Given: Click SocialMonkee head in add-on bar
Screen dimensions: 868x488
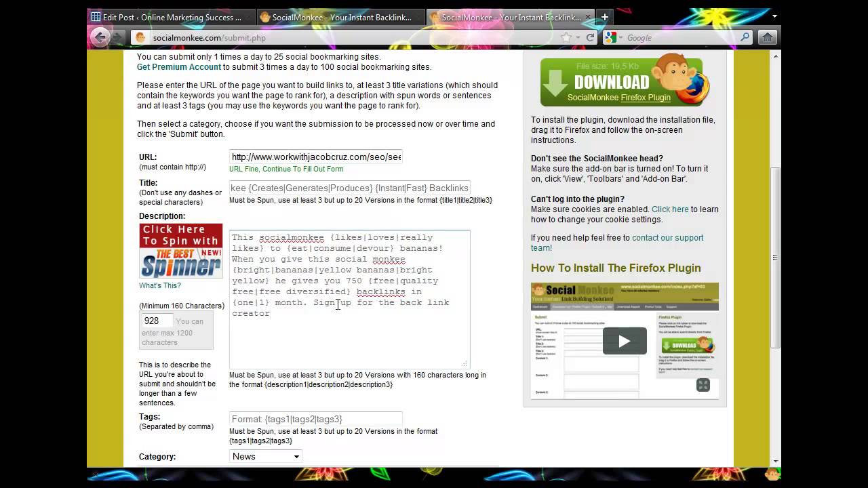Looking at the screenshot, I should pos(772,474).
